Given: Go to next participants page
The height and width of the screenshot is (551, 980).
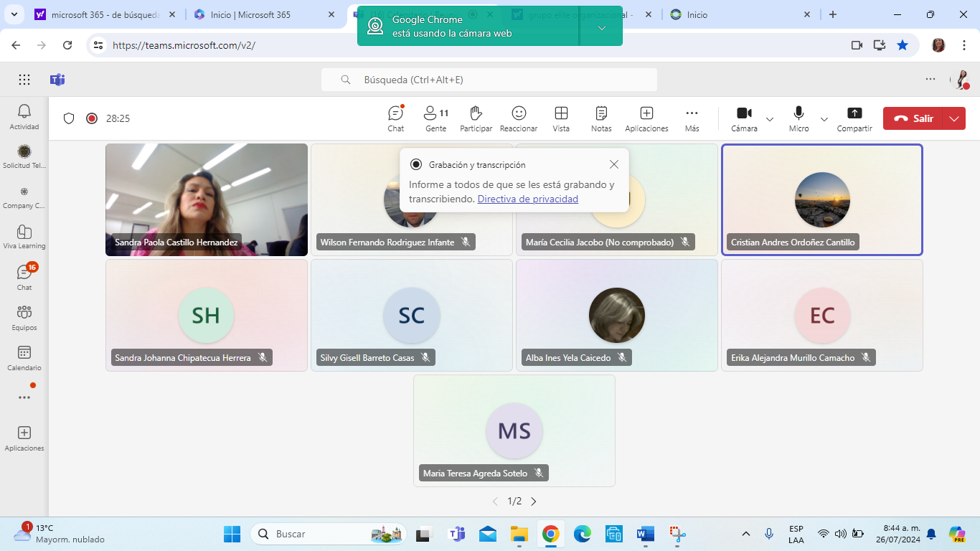Looking at the screenshot, I should click(x=533, y=501).
